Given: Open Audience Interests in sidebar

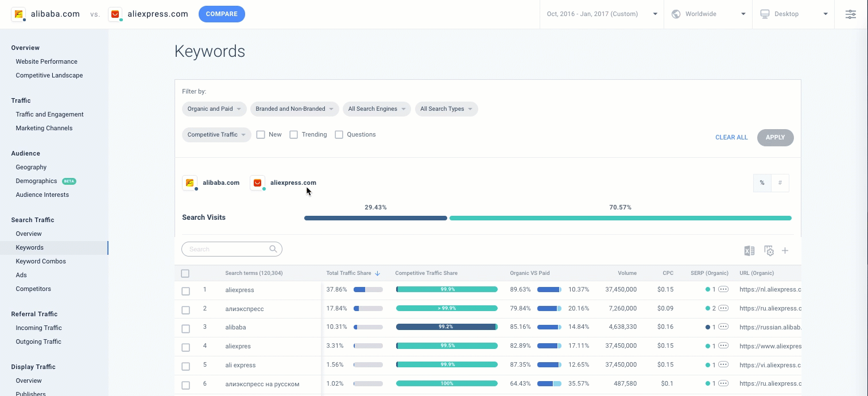Looking at the screenshot, I should (42, 195).
